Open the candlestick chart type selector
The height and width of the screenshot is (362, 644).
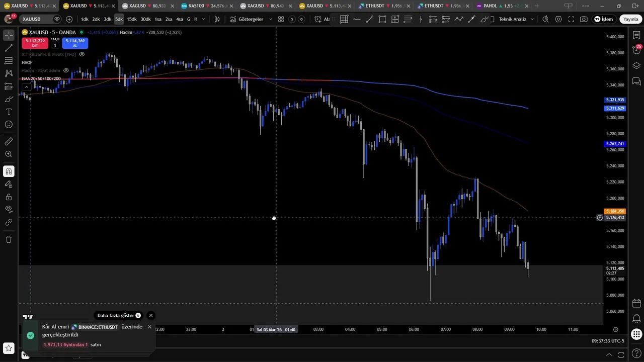coord(217,19)
